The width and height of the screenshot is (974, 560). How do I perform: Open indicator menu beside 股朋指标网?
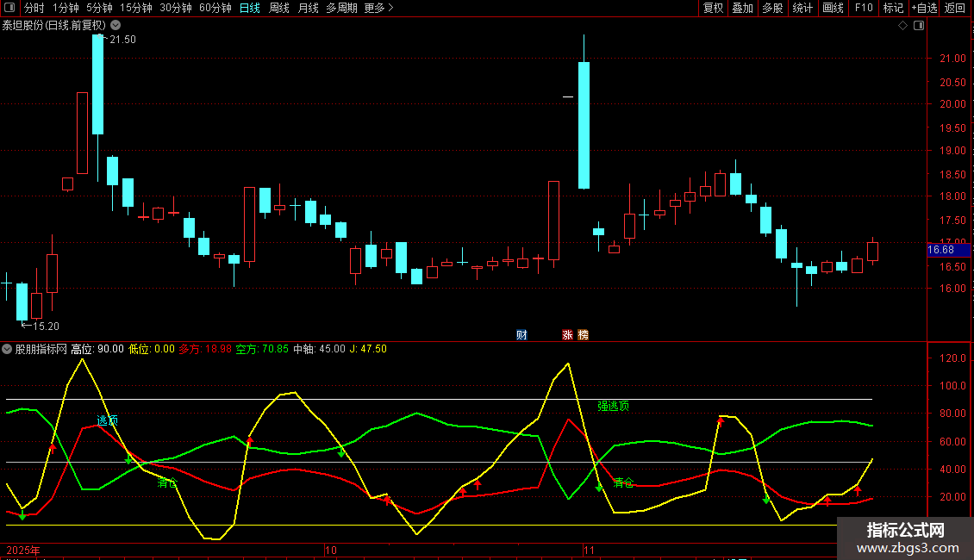(7, 349)
